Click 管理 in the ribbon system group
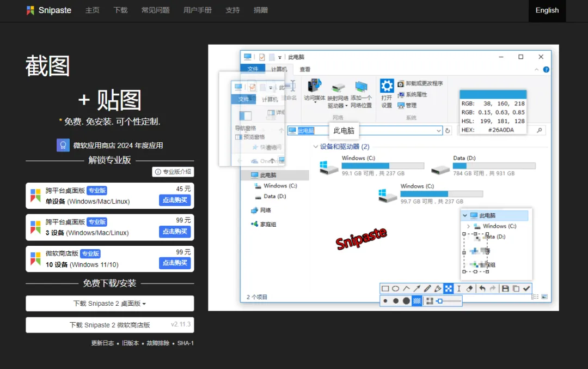588x369 pixels. pos(407,106)
